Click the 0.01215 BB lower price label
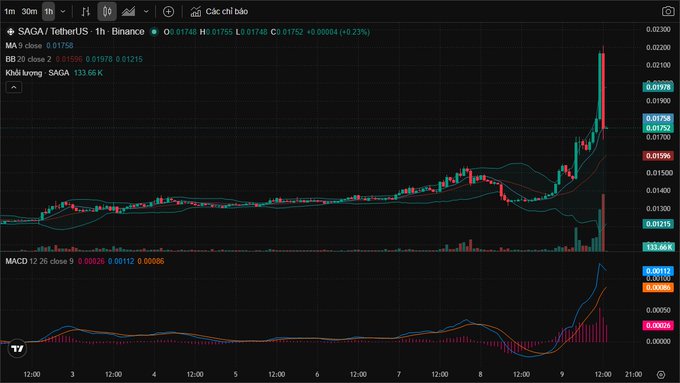 click(x=658, y=224)
